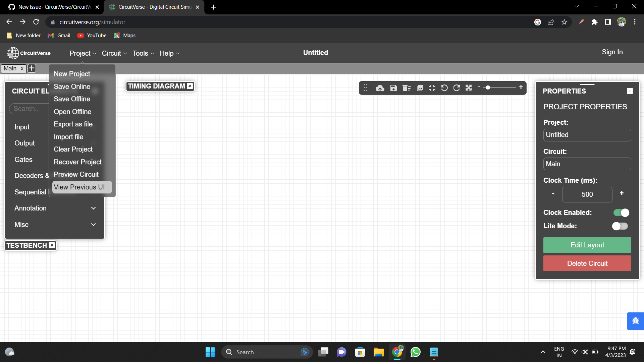
Task: Enable Lite Mode
Action: [x=620, y=226]
